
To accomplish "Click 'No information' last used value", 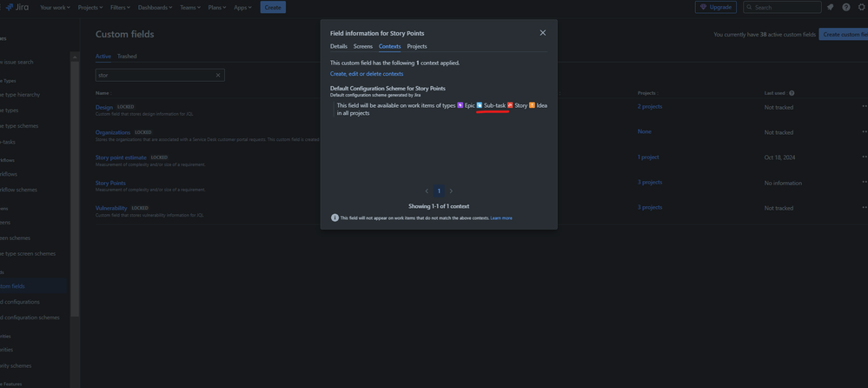I will tap(783, 183).
